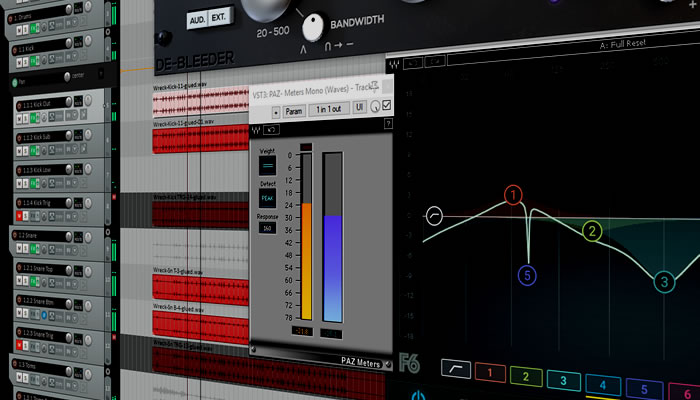Arm the 1.1.2 Kick Sub track for recording
Image resolution: width=700 pixels, height=400 pixels.
pyautogui.click(x=19, y=138)
